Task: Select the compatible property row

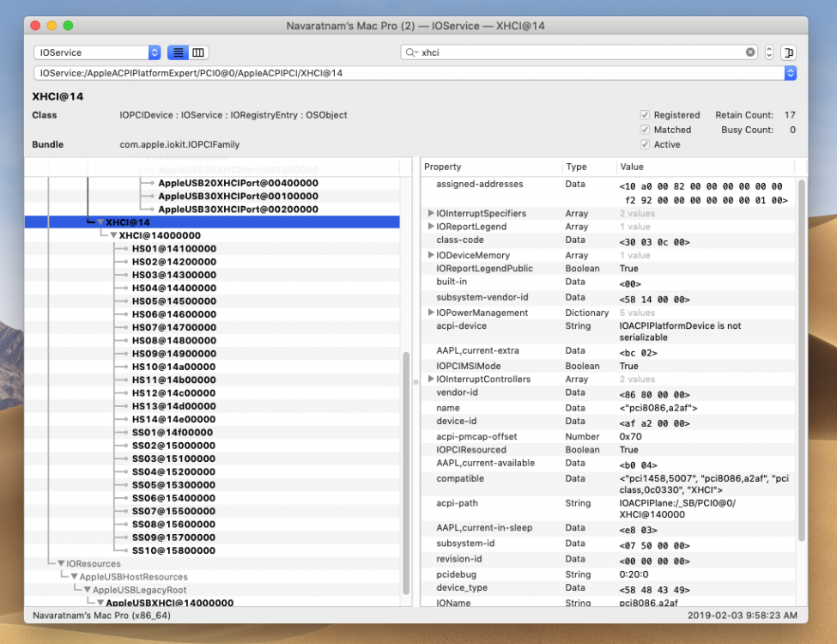Action: pos(608,484)
